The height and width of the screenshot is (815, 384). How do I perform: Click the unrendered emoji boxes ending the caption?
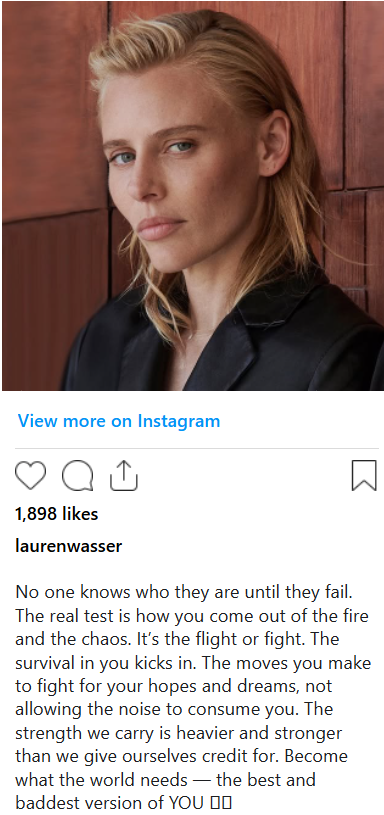pyautogui.click(x=220, y=804)
